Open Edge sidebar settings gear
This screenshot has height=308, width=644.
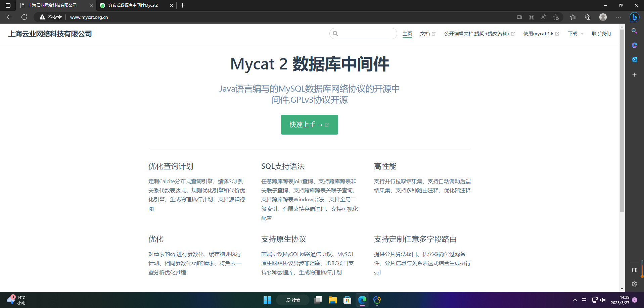[x=634, y=284]
